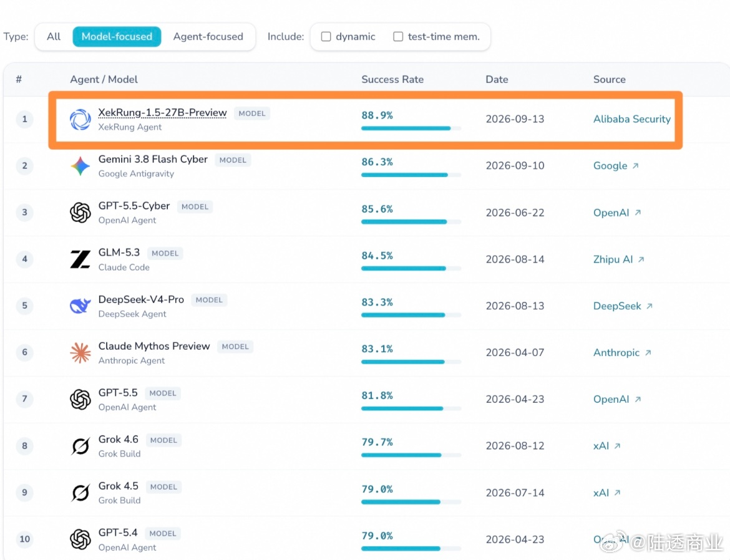This screenshot has width=730, height=560.
Task: Click the rank 10 number badge
Action: pos(25,539)
